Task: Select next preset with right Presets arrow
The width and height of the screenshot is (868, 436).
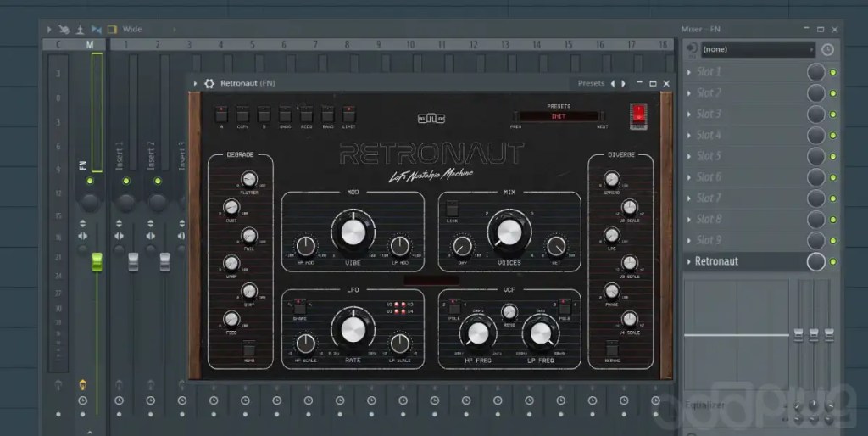Action: 623,83
